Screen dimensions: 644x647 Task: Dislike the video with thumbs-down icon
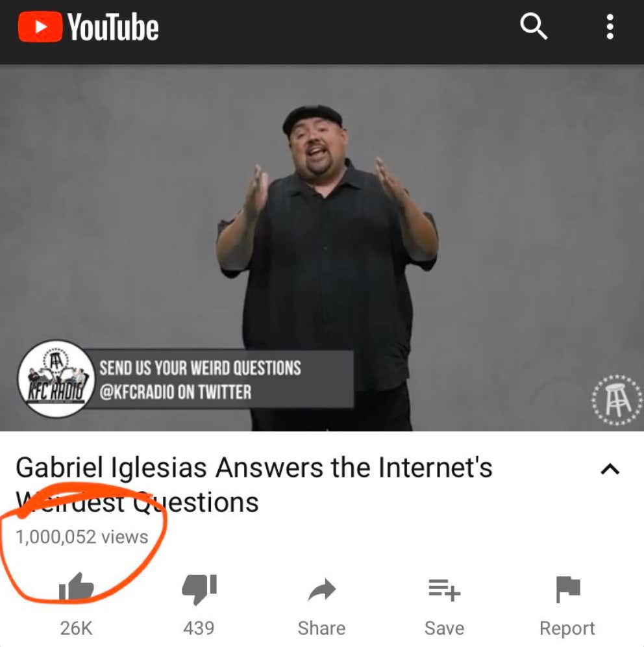point(199,589)
